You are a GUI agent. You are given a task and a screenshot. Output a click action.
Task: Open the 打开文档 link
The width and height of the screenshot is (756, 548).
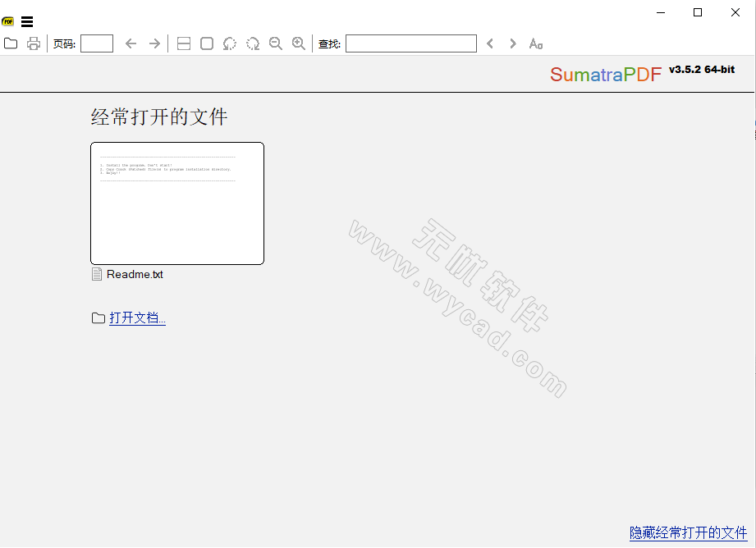click(137, 318)
